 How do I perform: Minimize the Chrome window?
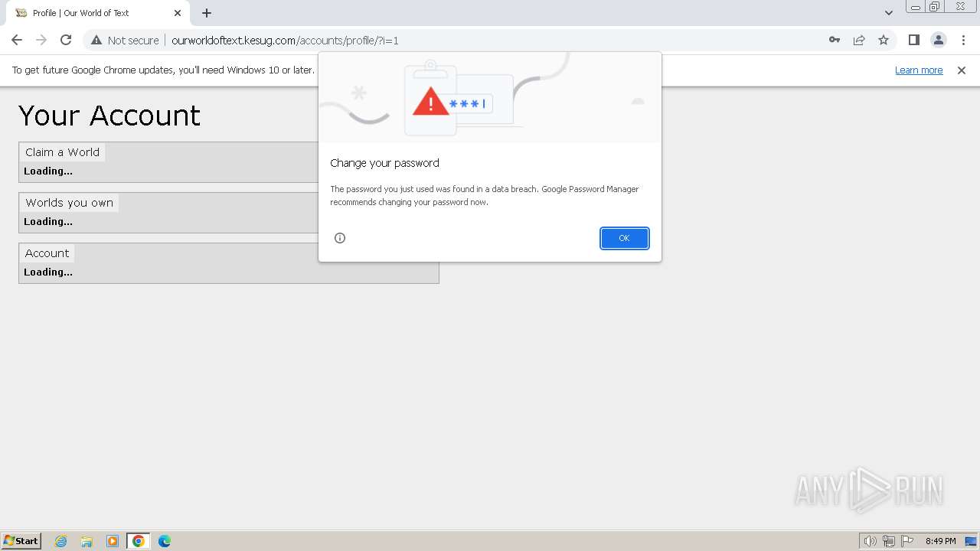916,7
